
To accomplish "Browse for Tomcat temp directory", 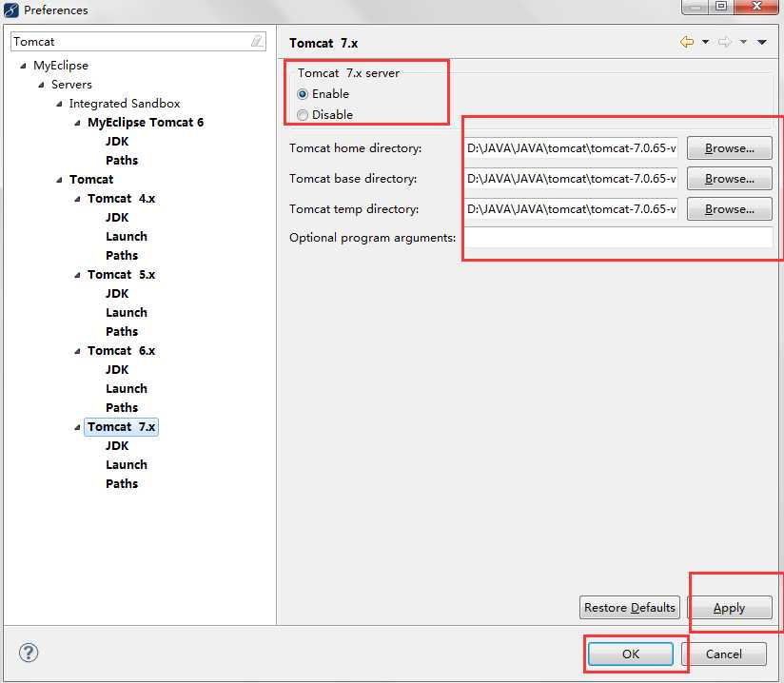I will point(729,209).
